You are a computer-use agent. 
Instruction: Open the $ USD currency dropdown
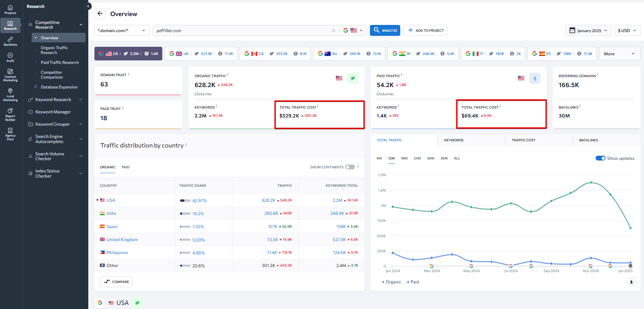coord(627,30)
